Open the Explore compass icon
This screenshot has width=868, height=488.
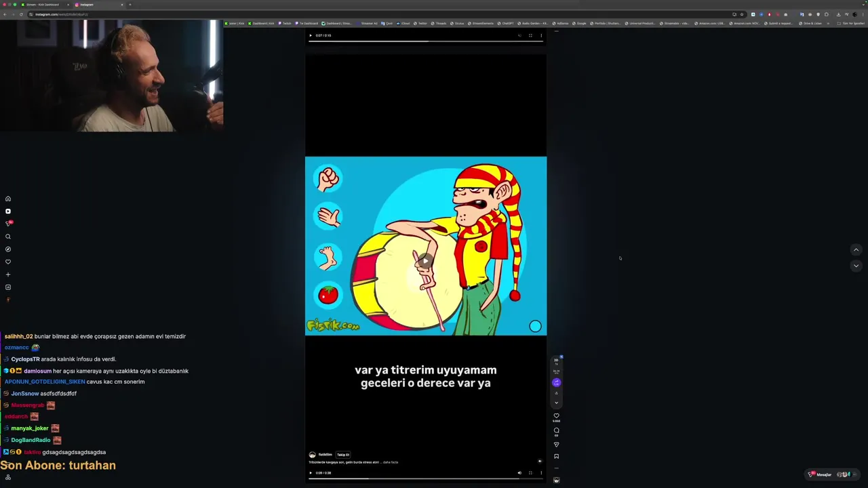coord(8,249)
